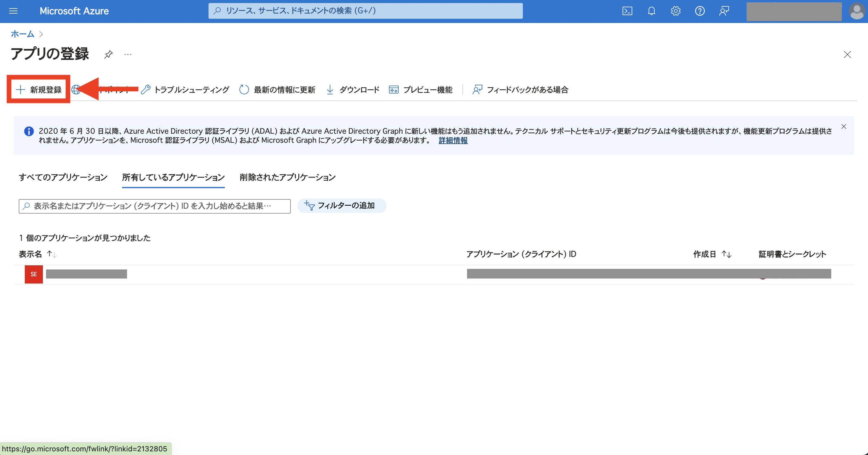Image resolution: width=868 pixels, height=455 pixels.
Task: Select 所有しているアプリケーション tab
Action: [x=173, y=177]
